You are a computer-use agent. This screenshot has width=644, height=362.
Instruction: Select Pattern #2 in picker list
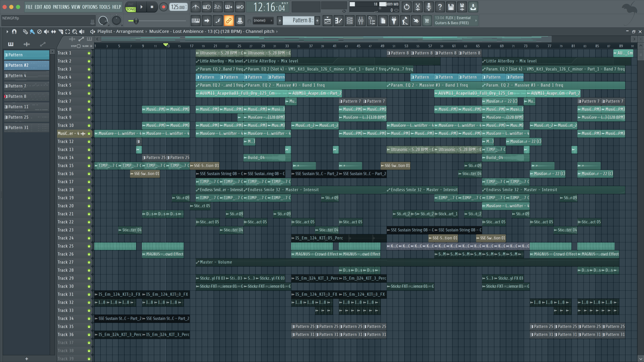coord(27,65)
